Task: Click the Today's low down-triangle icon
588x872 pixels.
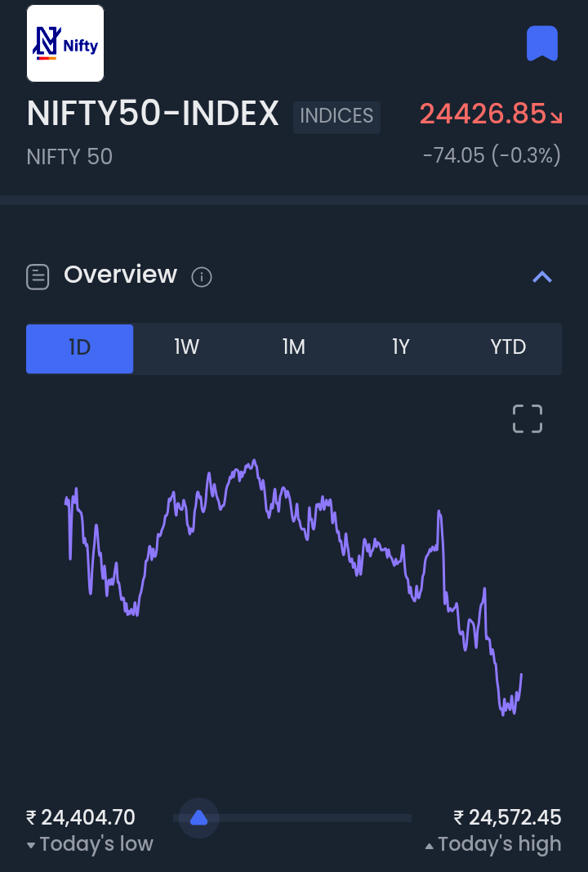Action: tap(31, 846)
